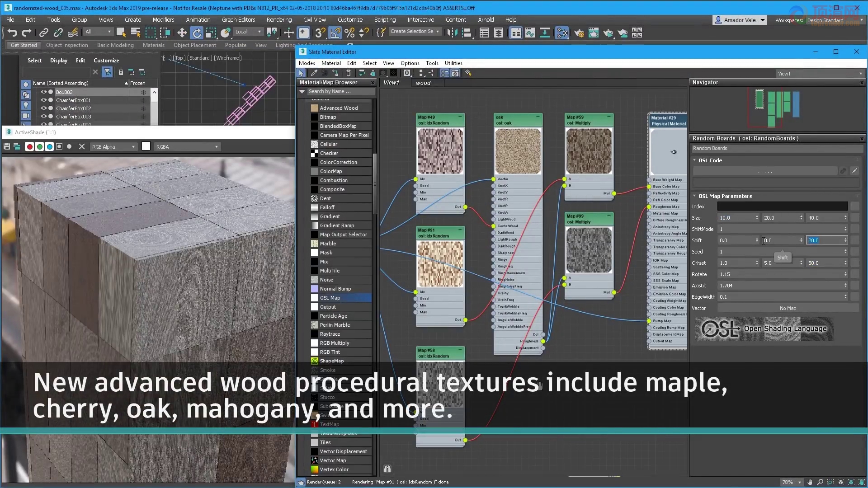Toggle visibility eye of ChamferBox003

[44, 116]
